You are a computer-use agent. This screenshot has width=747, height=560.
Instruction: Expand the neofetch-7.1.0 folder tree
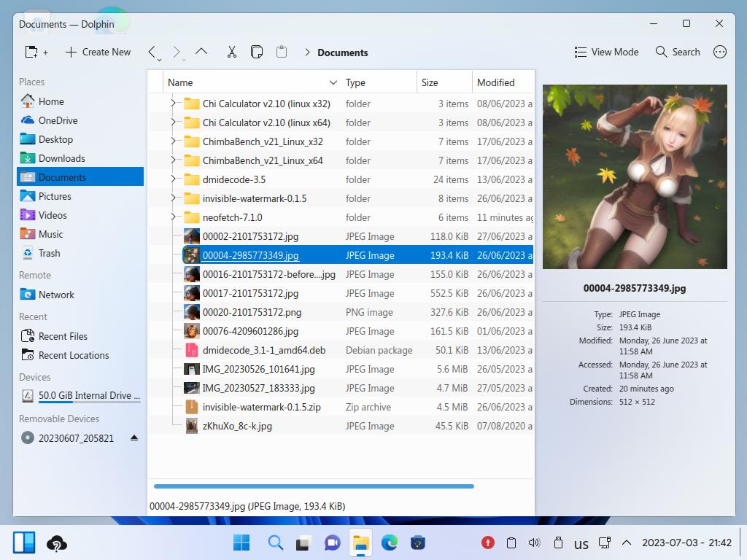tap(173, 217)
